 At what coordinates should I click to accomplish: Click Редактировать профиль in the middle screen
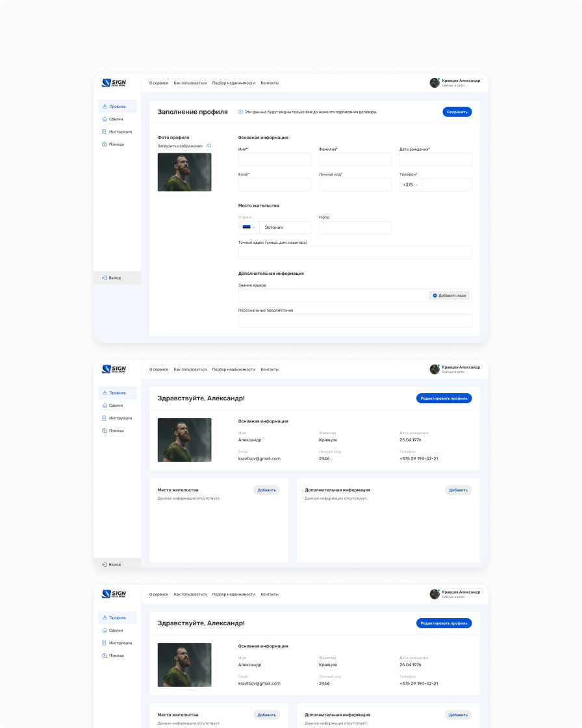pyautogui.click(x=444, y=398)
